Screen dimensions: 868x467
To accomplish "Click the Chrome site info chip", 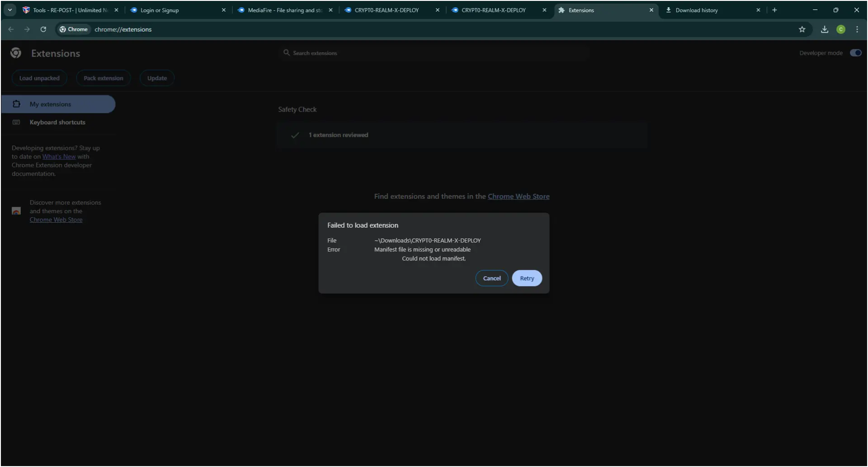I will 74,29.
